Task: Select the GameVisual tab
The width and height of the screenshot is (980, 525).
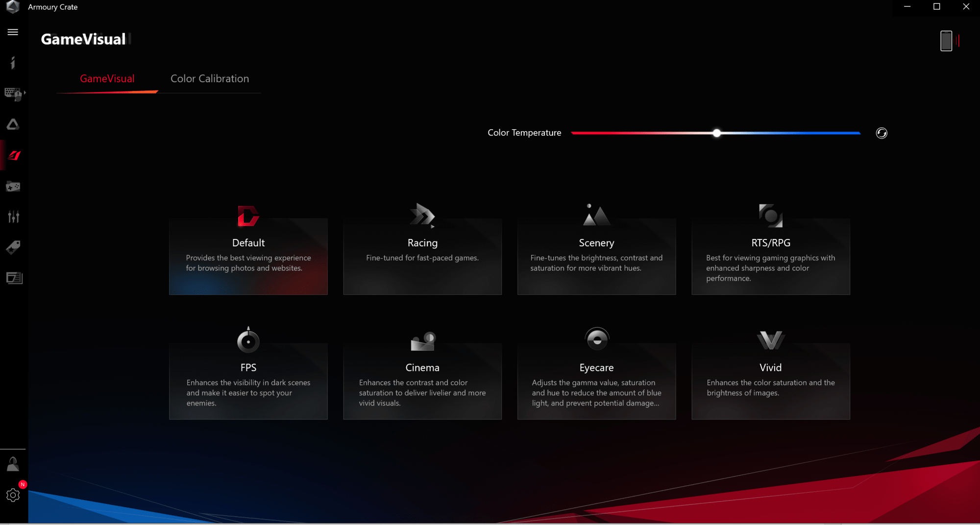Action: click(x=107, y=79)
